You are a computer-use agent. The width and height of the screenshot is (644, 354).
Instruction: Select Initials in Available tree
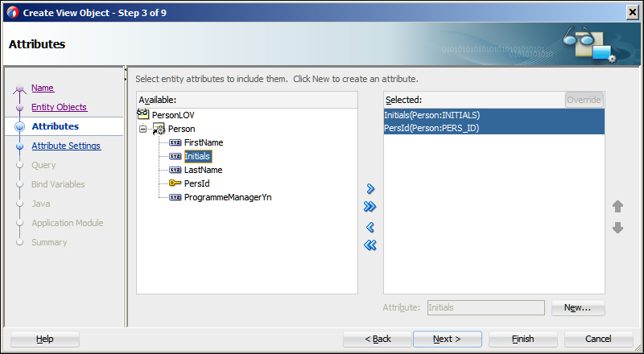[197, 156]
